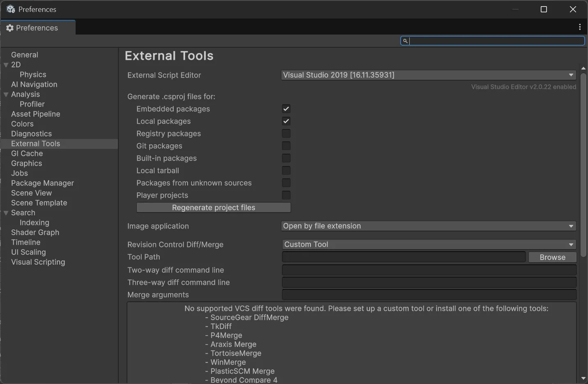Open External Script Editor dropdown
Screen dimensions: 588x384
(x=429, y=75)
